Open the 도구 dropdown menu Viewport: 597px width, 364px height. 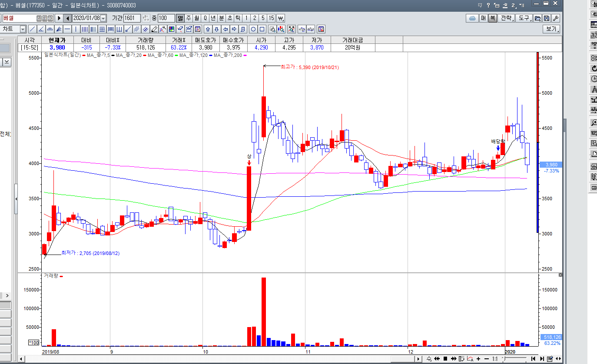524,18
